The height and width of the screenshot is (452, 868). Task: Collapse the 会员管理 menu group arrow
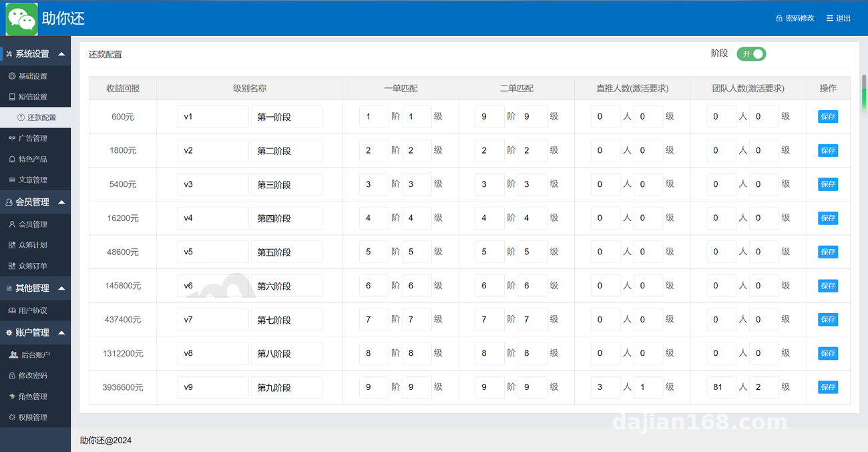tap(61, 202)
